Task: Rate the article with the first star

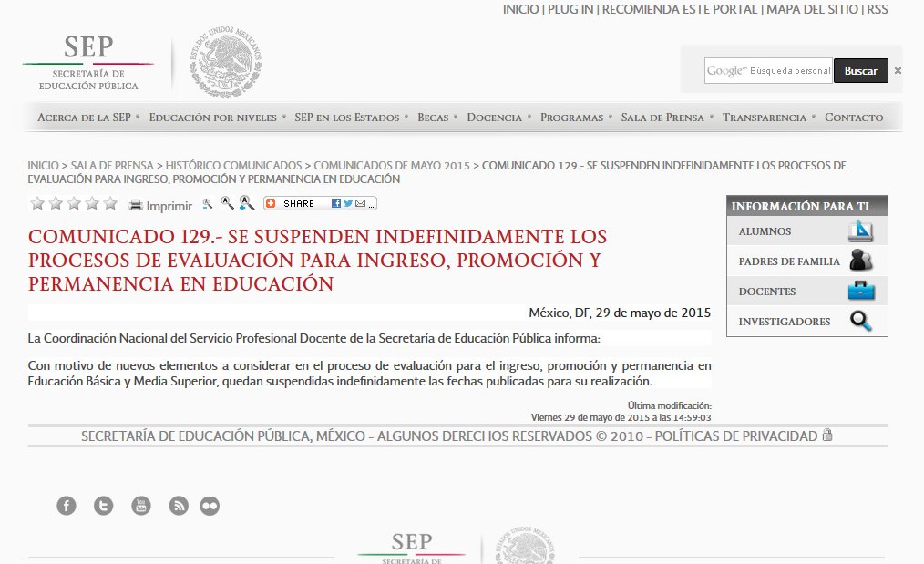Action: (x=37, y=203)
